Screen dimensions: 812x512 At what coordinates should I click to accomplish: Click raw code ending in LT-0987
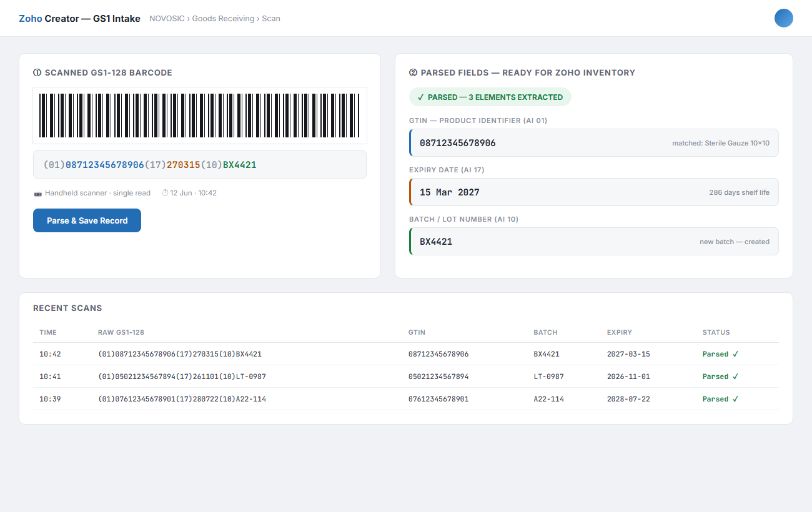pyautogui.click(x=182, y=377)
